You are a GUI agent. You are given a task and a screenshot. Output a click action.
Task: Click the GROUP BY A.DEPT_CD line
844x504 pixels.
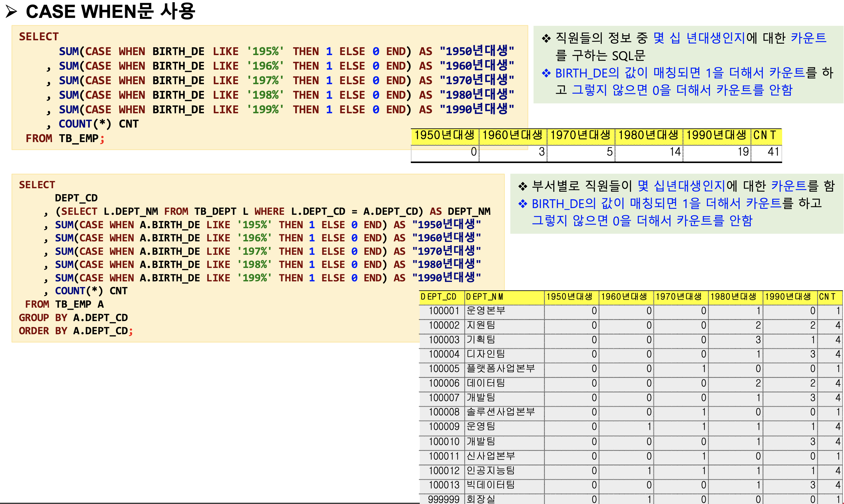pyautogui.click(x=73, y=317)
